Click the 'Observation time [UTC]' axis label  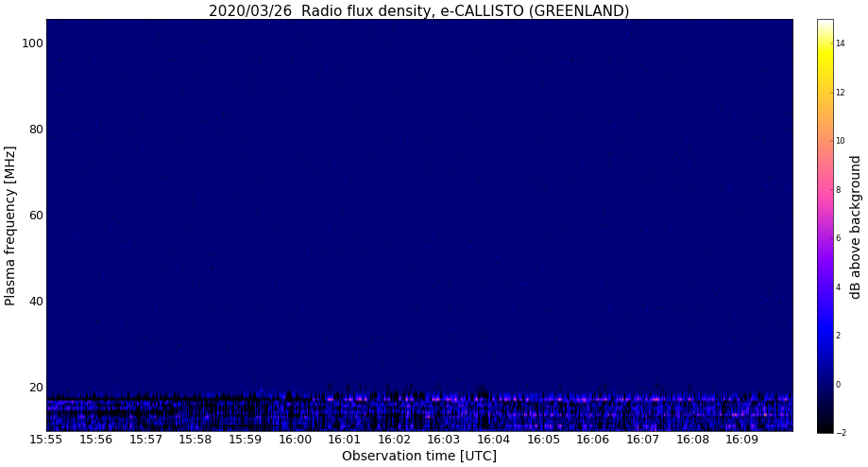coord(419,456)
